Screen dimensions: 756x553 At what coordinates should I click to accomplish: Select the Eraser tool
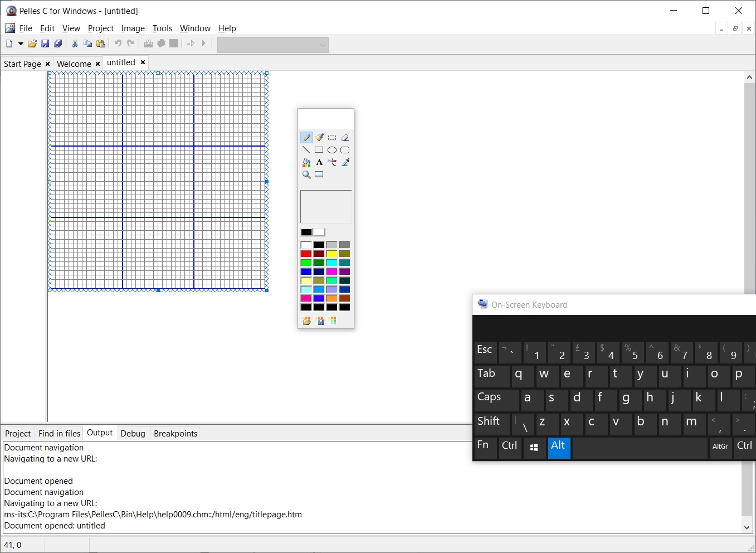click(x=345, y=138)
